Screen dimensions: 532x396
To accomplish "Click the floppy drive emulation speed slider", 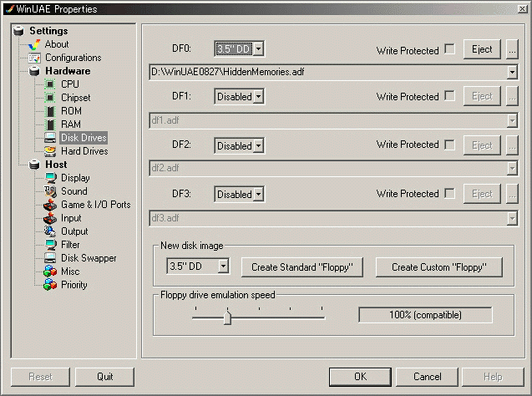I will (x=226, y=317).
